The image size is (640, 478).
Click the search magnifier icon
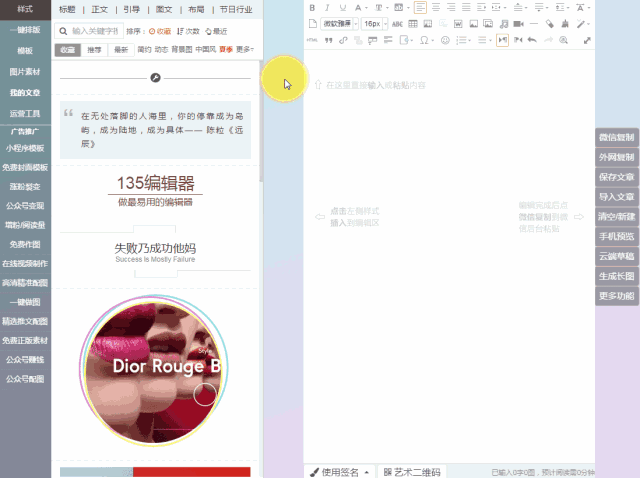(x=63, y=31)
